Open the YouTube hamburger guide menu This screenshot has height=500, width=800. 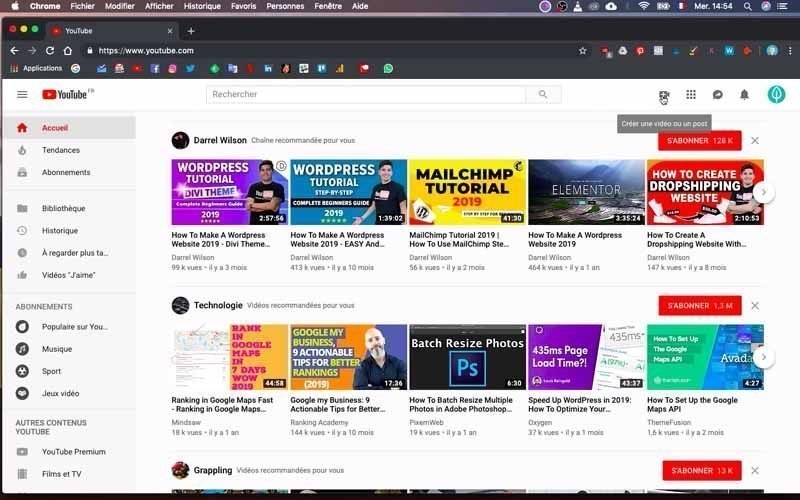click(22, 94)
